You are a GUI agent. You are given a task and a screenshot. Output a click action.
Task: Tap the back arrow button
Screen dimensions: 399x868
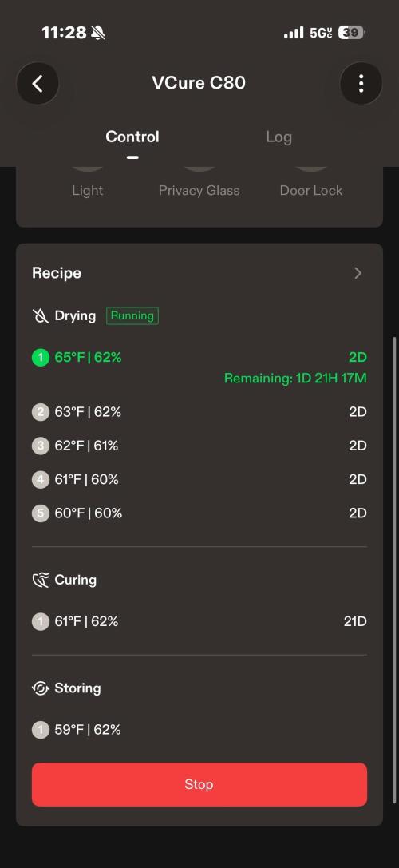38,84
